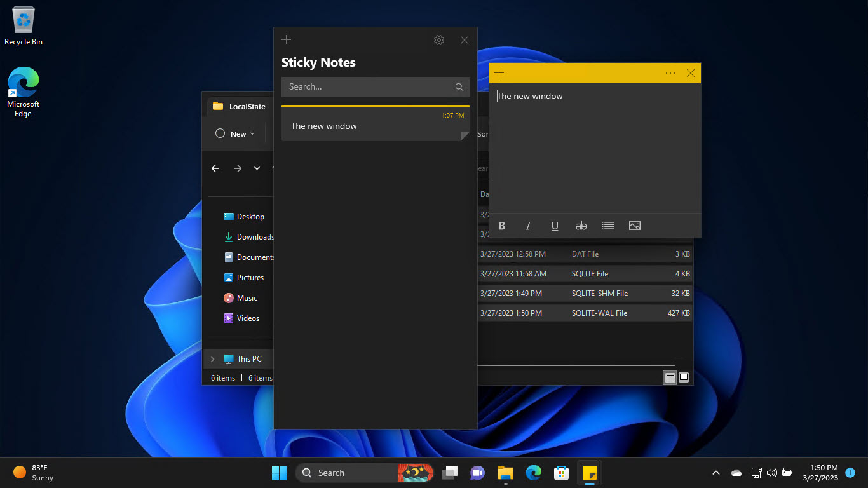Open the weather widget on the taskbar
The image size is (868, 488).
tap(32, 473)
